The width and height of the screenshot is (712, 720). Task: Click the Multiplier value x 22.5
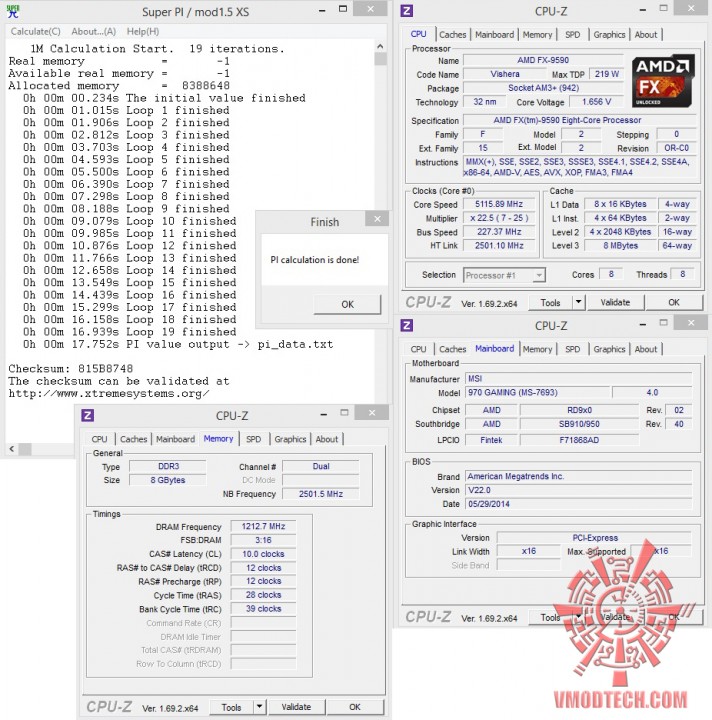coord(499,218)
